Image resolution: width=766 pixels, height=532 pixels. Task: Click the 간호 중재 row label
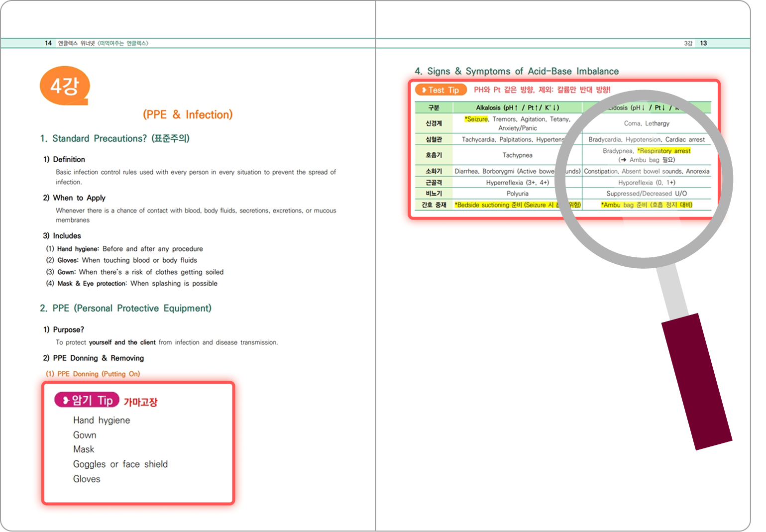tap(434, 205)
